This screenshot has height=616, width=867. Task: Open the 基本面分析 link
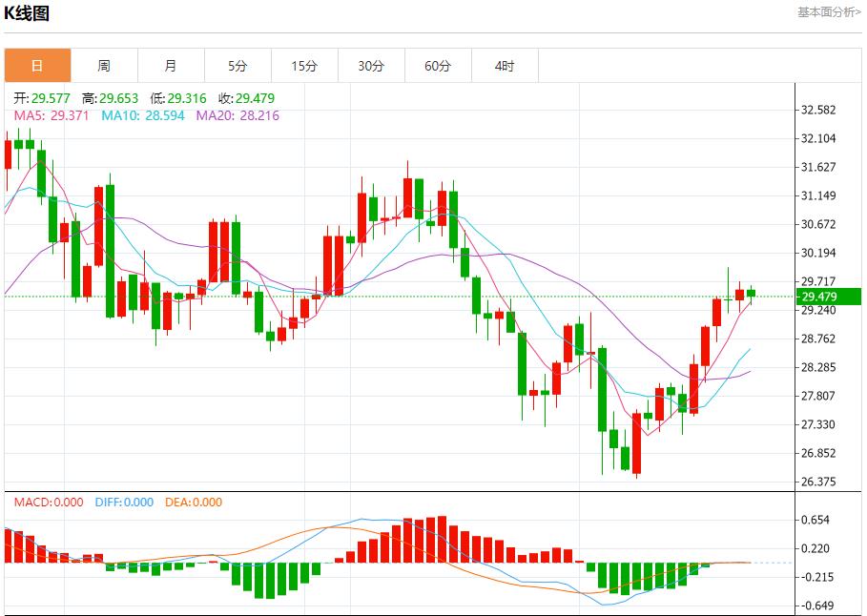[x=828, y=11]
